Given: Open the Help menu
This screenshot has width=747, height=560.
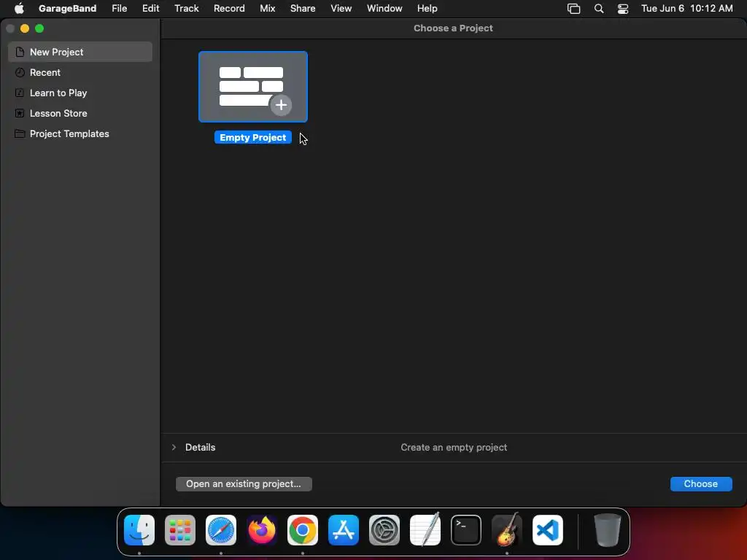Looking at the screenshot, I should click(x=427, y=8).
